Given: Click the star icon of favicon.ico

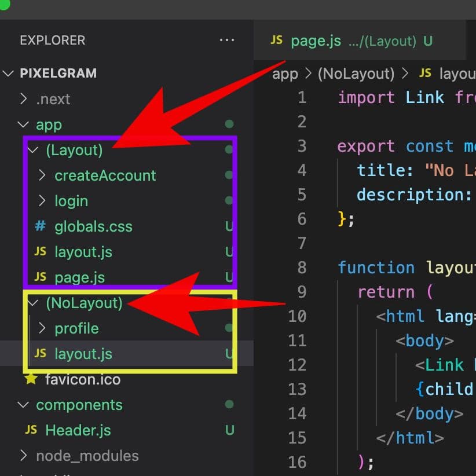Looking at the screenshot, I should [x=31, y=379].
